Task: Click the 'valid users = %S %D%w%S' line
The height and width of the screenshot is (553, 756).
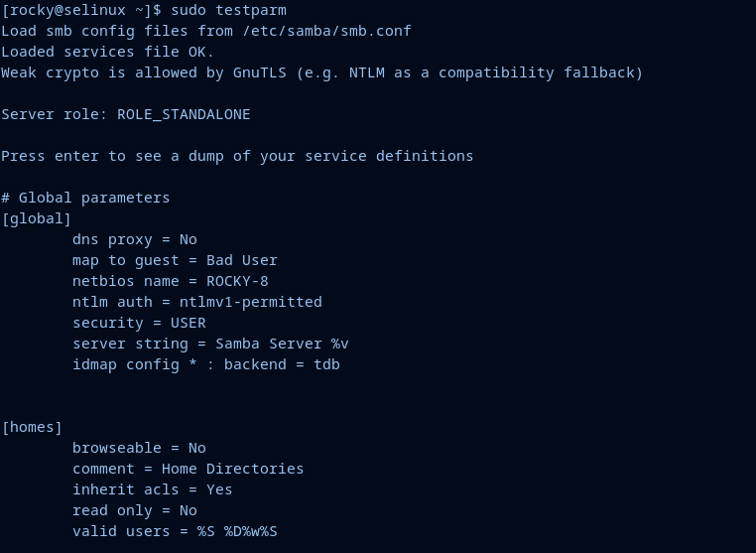Action: [x=175, y=531]
